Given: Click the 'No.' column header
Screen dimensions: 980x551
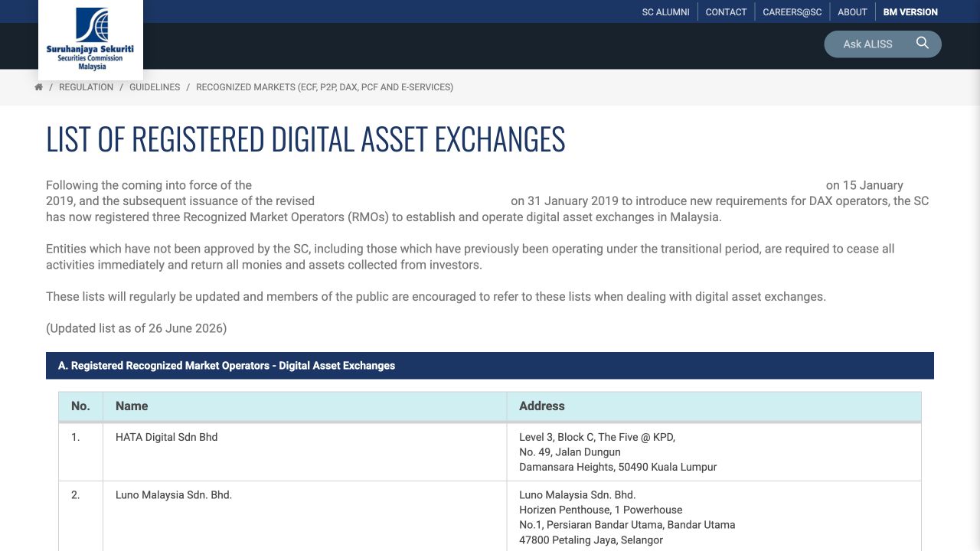Looking at the screenshot, I should pos(80,406).
